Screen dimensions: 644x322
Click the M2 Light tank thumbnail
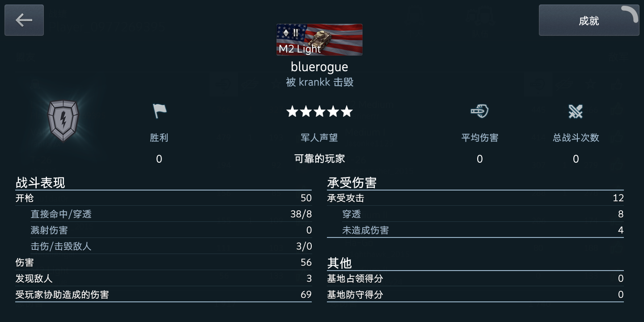coord(319,40)
